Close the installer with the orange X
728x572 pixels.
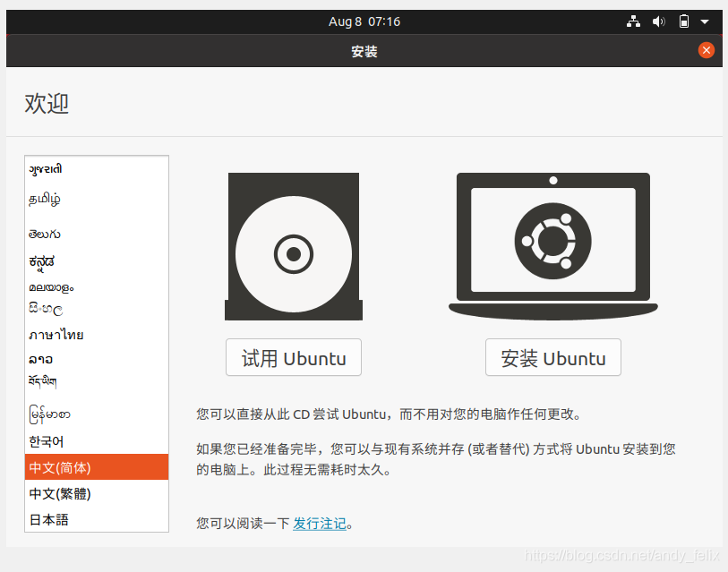(707, 50)
